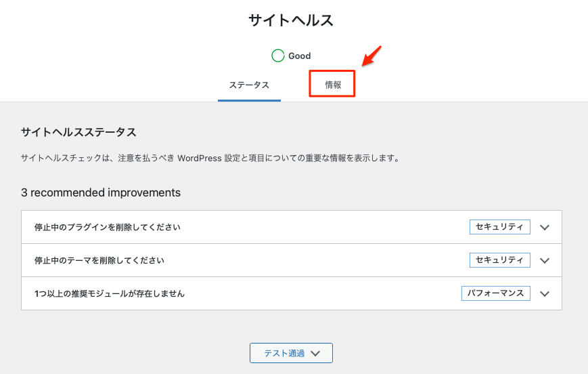Click the Good status label text
This screenshot has height=374, width=588.
(300, 56)
